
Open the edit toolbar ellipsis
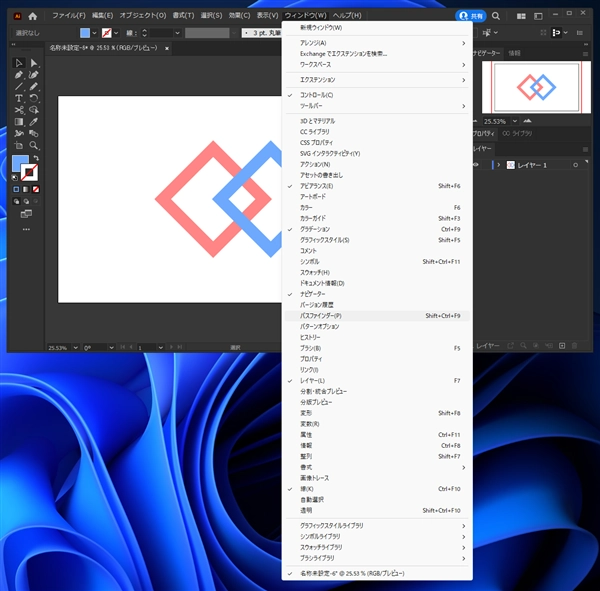26,229
